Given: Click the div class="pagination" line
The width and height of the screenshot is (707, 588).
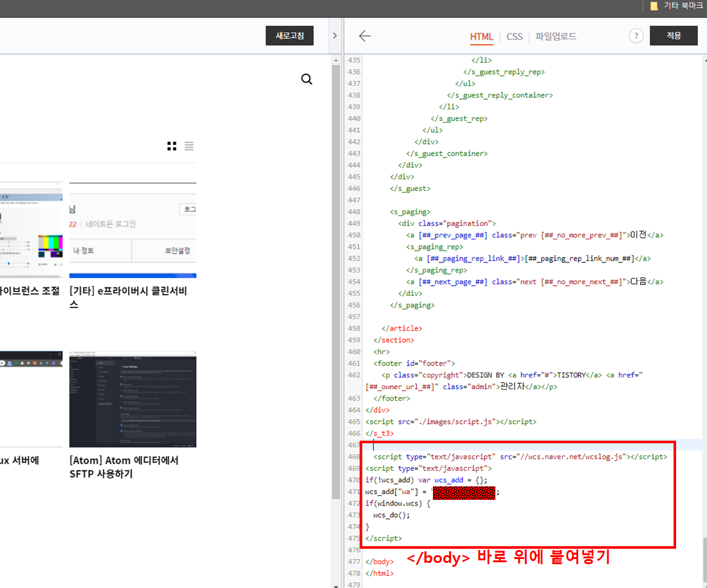Looking at the screenshot, I should pyautogui.click(x=447, y=223).
